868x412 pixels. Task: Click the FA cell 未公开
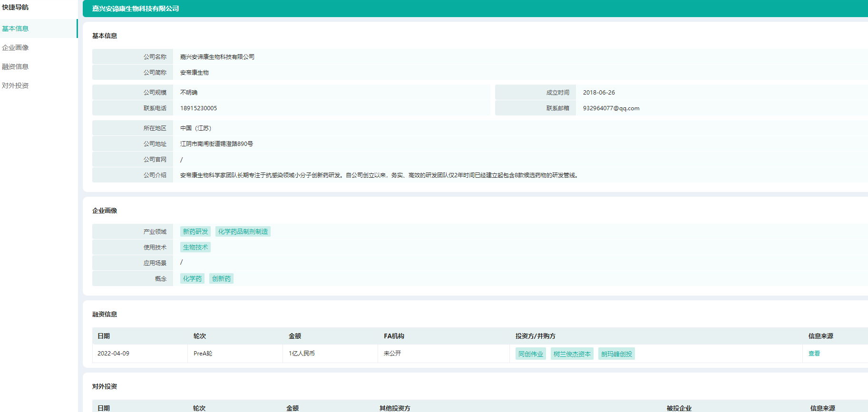(392, 354)
